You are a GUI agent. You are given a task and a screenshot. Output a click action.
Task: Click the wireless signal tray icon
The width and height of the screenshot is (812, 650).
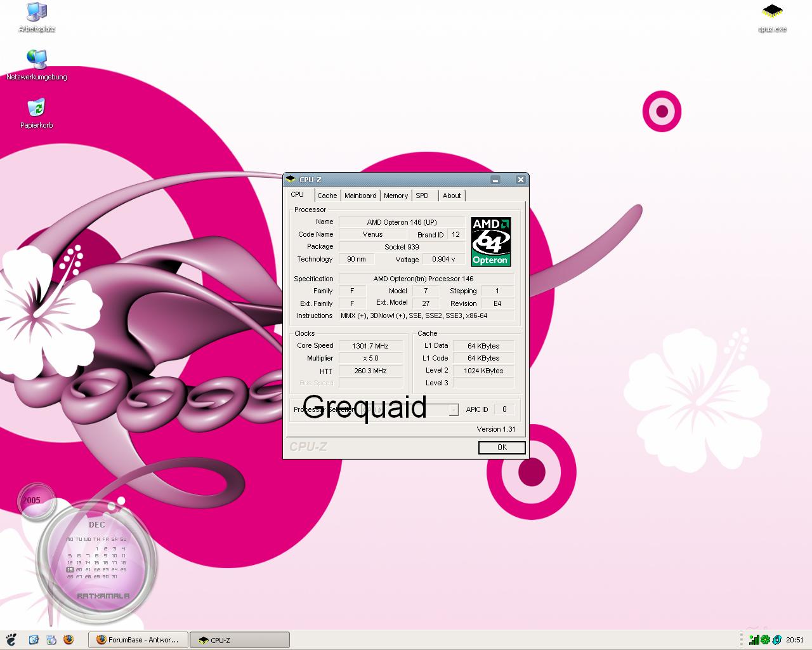tap(754, 640)
